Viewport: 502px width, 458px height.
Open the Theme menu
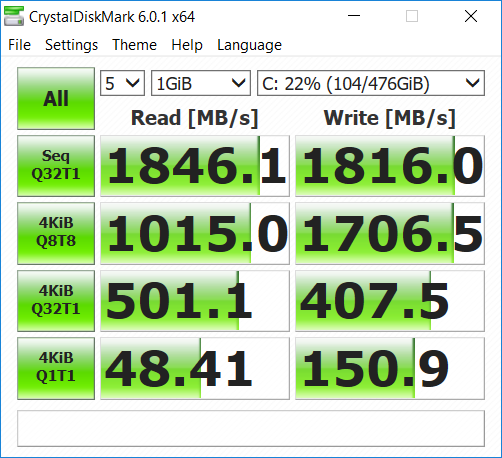(x=134, y=45)
